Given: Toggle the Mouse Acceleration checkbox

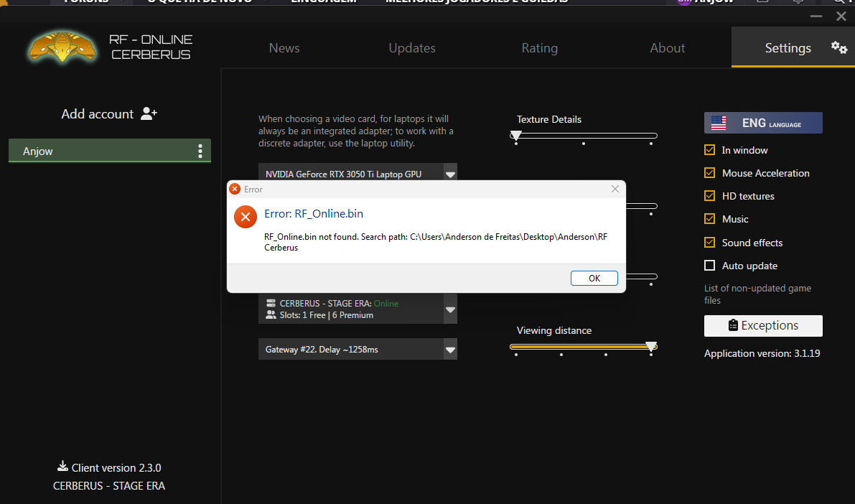Looking at the screenshot, I should click(710, 173).
